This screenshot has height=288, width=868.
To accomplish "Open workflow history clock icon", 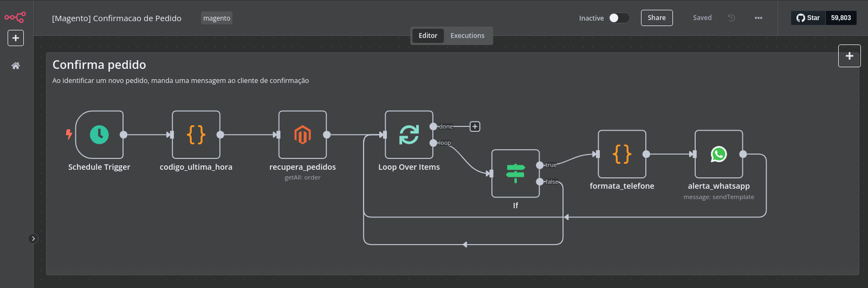I will coord(731,18).
